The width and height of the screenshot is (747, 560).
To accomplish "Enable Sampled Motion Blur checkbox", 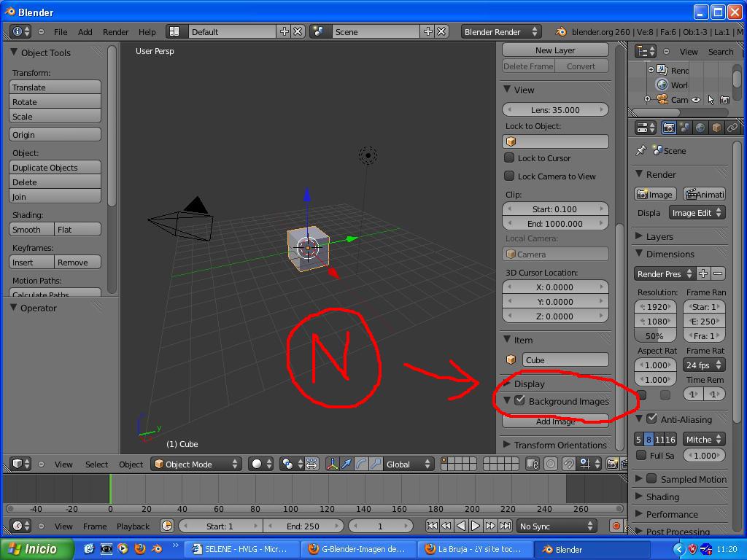I will [651, 478].
